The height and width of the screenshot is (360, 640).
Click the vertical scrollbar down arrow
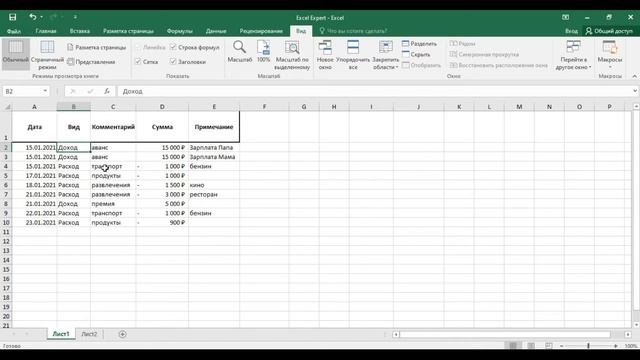point(636,325)
